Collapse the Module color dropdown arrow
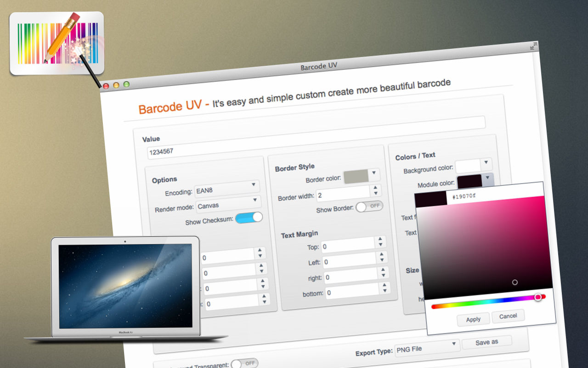This screenshot has width=588, height=368. pyautogui.click(x=488, y=178)
